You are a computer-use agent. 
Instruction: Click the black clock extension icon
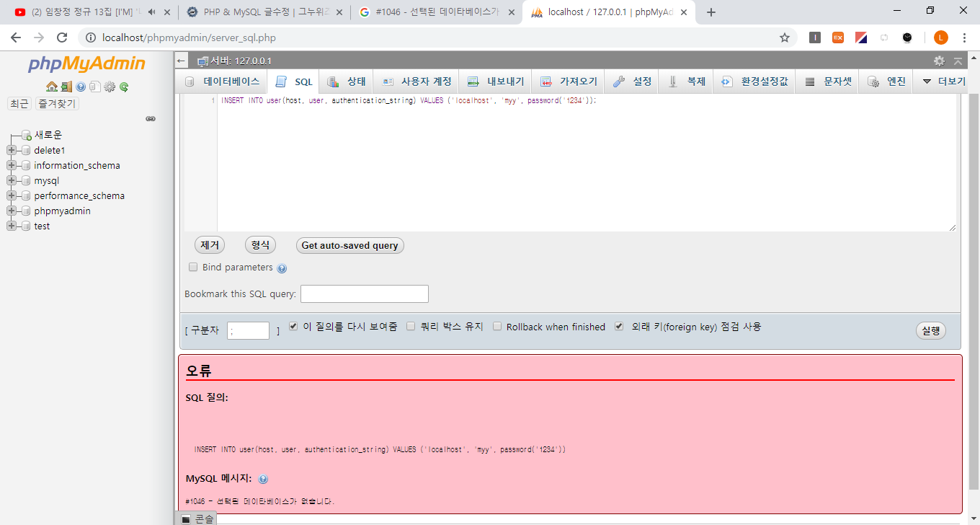[907, 37]
